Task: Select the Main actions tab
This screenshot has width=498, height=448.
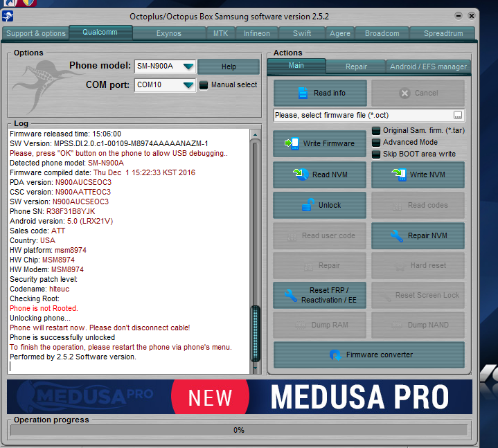Action: [296, 65]
